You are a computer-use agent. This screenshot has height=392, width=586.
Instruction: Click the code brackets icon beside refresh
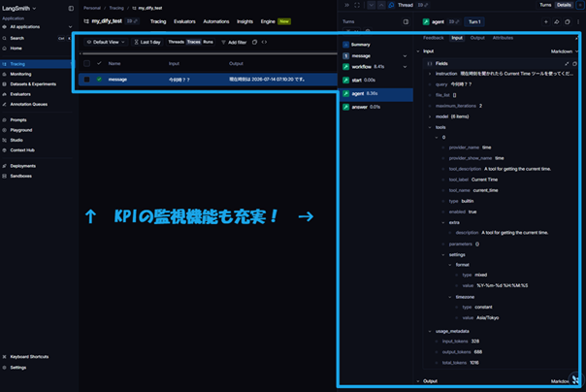click(264, 43)
